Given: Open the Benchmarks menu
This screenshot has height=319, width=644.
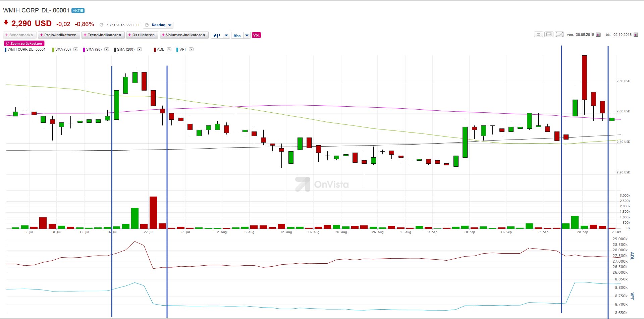Looking at the screenshot, I should (20, 35).
